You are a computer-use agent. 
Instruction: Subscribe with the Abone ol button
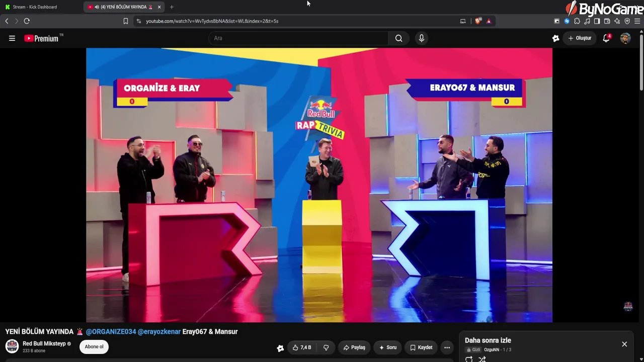tap(94, 347)
